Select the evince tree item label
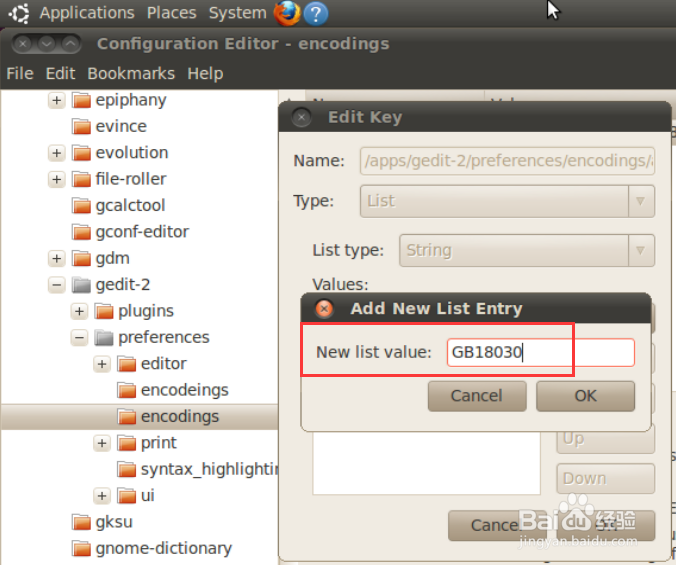This screenshot has width=676, height=565. [121, 126]
